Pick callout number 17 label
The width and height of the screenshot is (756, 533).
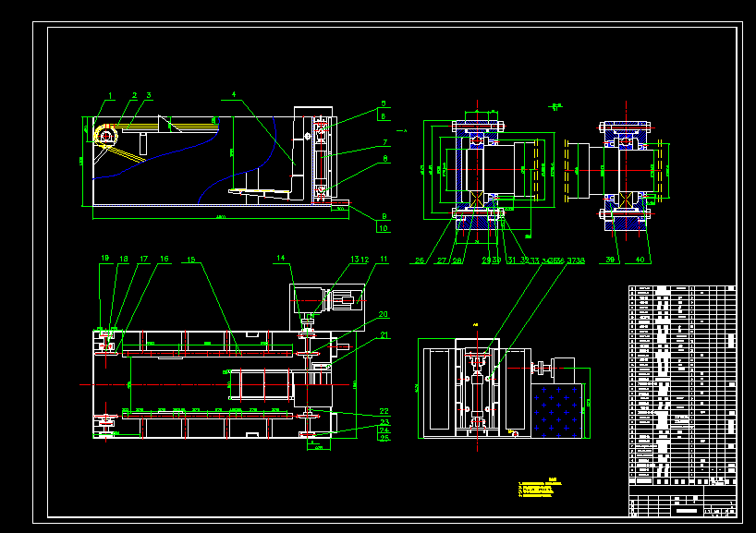143,259
